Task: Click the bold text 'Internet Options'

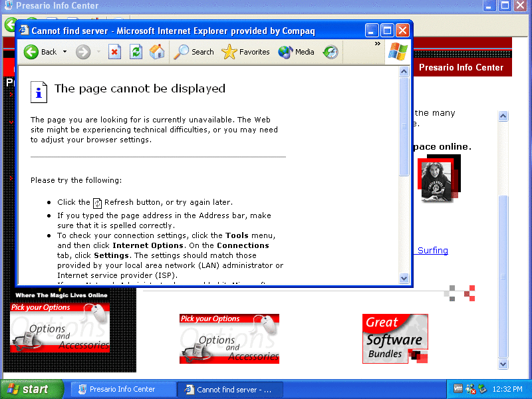Action: [148, 245]
